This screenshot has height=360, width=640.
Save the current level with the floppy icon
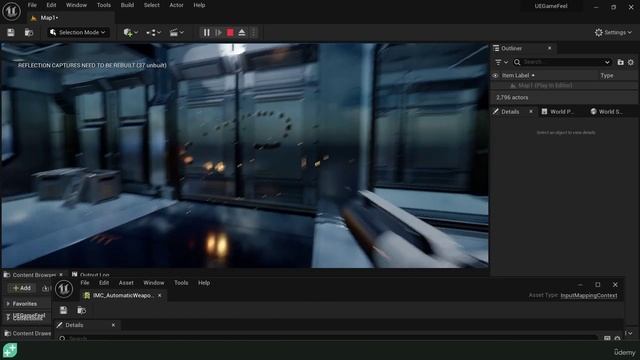pyautogui.click(x=11, y=32)
